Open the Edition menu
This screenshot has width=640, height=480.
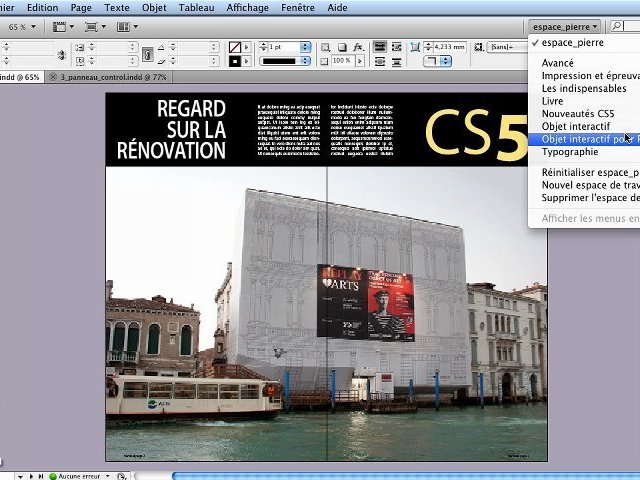tap(42, 7)
